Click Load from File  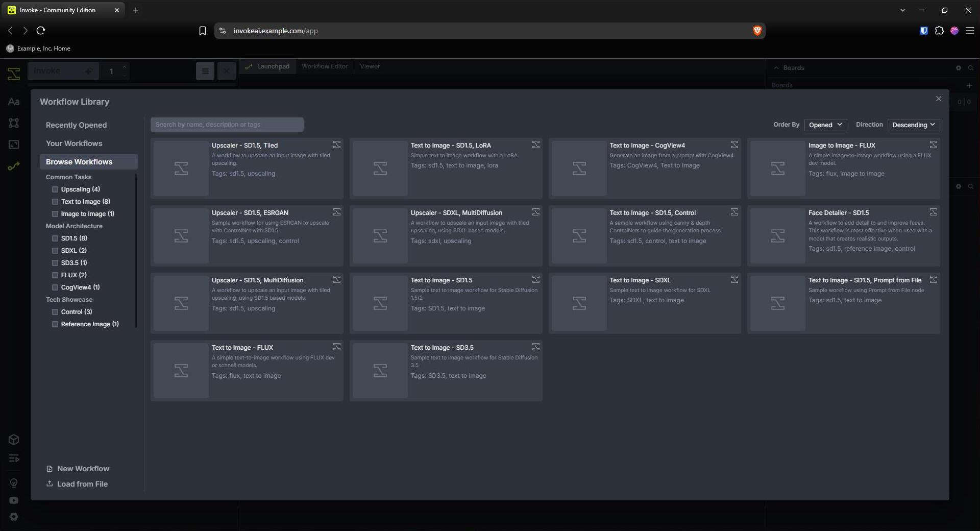[x=77, y=484]
